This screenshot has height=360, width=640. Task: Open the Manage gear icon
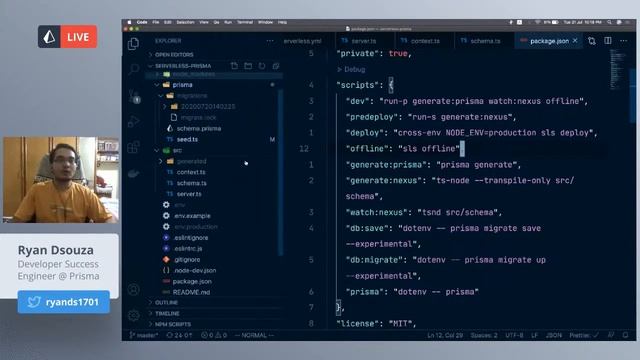[133, 315]
